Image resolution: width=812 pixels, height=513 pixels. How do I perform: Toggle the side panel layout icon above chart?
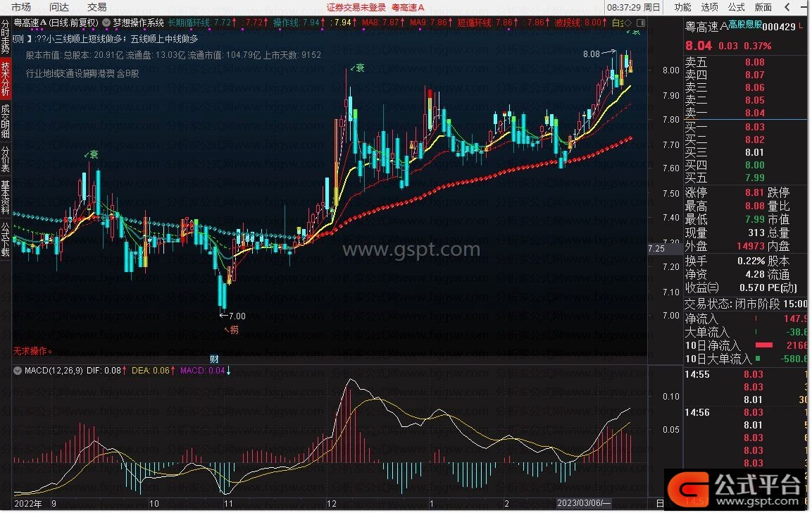click(x=641, y=23)
